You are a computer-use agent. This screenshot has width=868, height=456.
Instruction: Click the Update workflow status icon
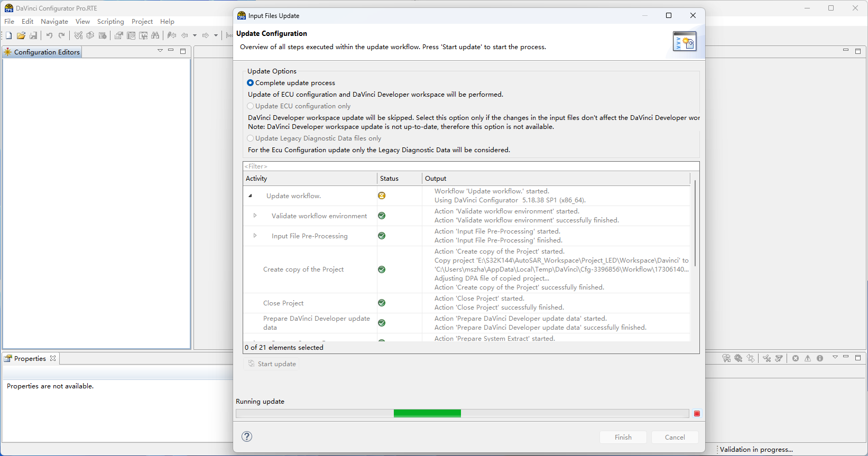coord(382,196)
